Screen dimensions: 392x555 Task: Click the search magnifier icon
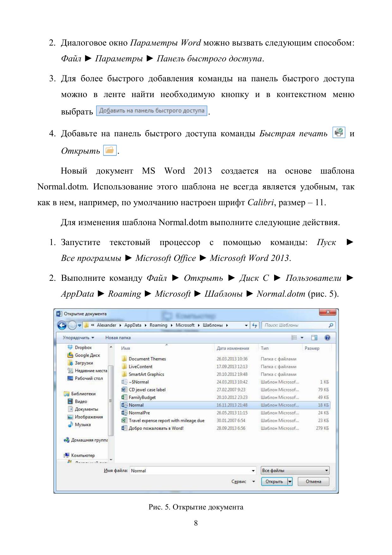tap(331, 325)
